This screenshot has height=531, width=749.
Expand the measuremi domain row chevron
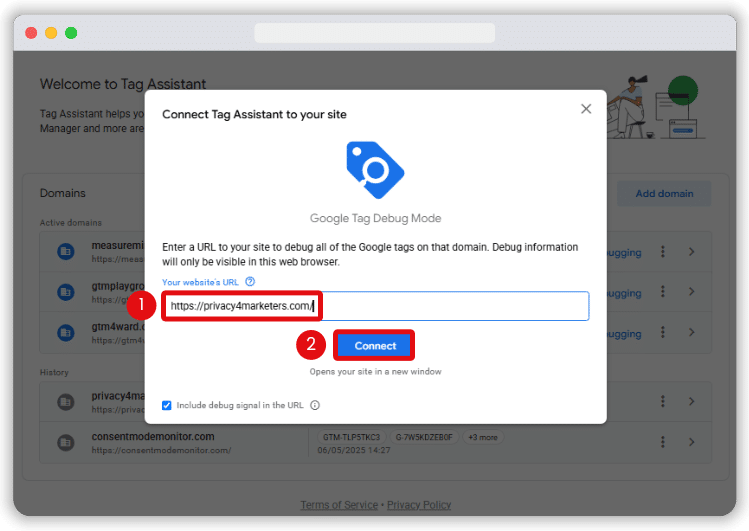691,252
